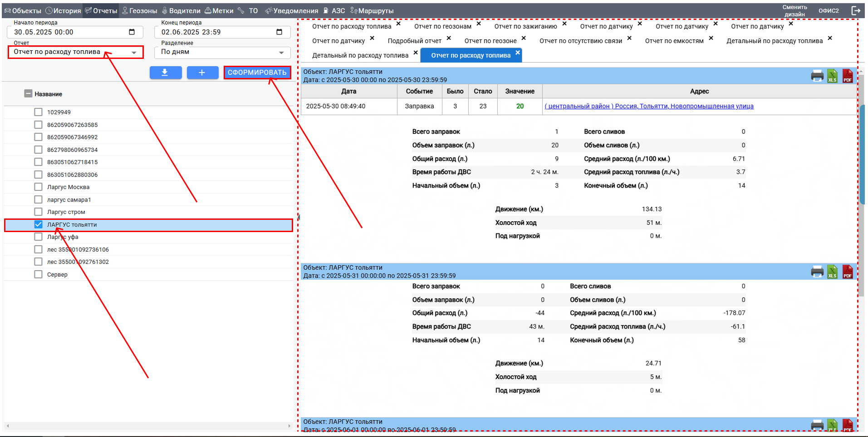Image resolution: width=868 pixels, height=437 pixels.
Task: Print the first ЛАРГУС тольятти report
Action: click(x=817, y=76)
